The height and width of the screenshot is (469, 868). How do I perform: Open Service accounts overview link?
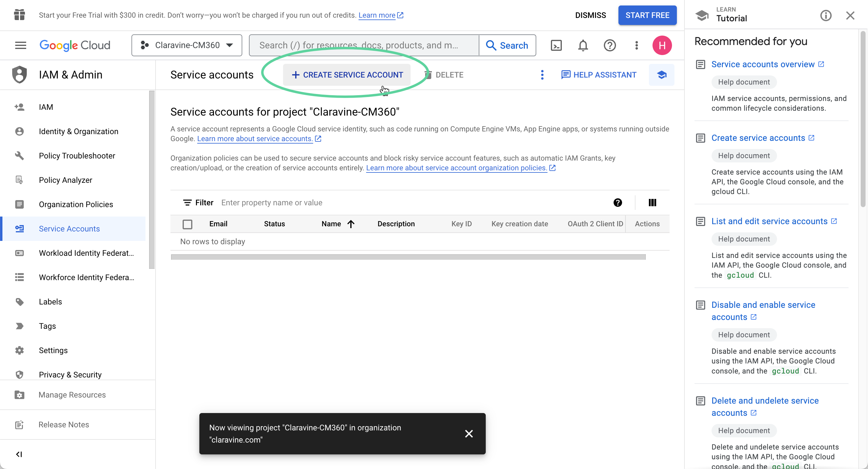768,64
